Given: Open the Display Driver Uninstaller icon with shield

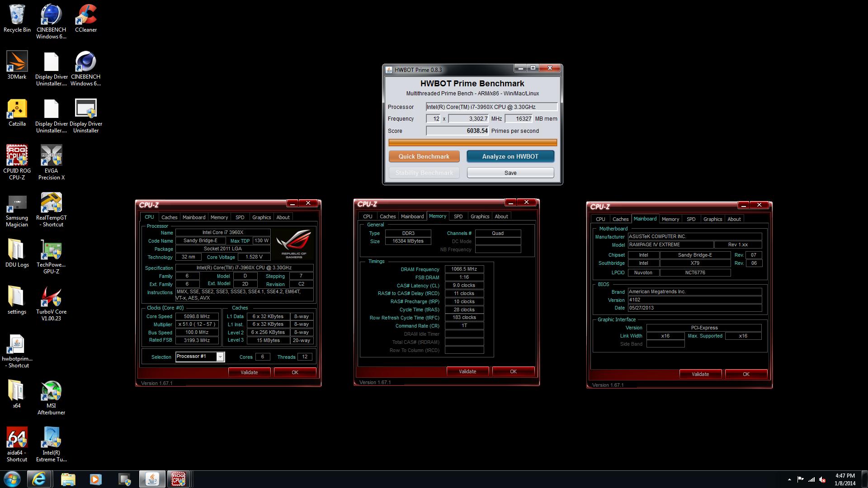Looking at the screenshot, I should [x=85, y=116].
